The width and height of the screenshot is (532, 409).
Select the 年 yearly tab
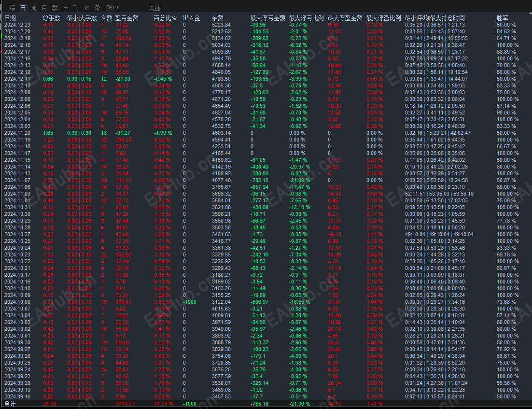pyautogui.click(x=65, y=7)
